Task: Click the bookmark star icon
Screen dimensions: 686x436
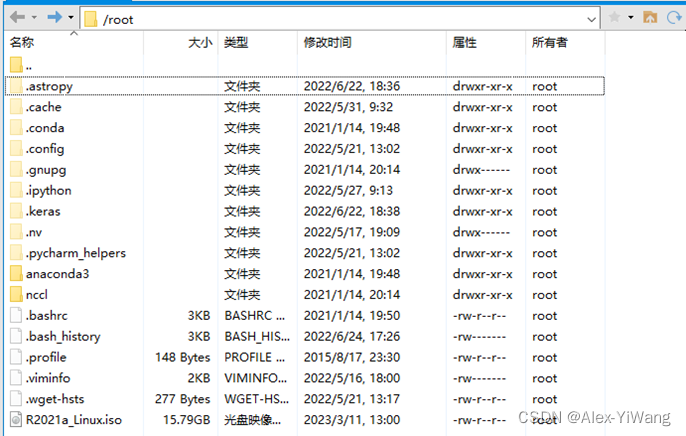Action: pos(614,17)
